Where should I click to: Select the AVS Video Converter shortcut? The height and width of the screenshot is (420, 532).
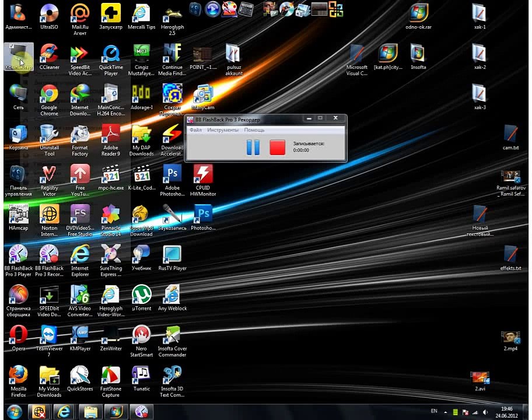(x=80, y=301)
